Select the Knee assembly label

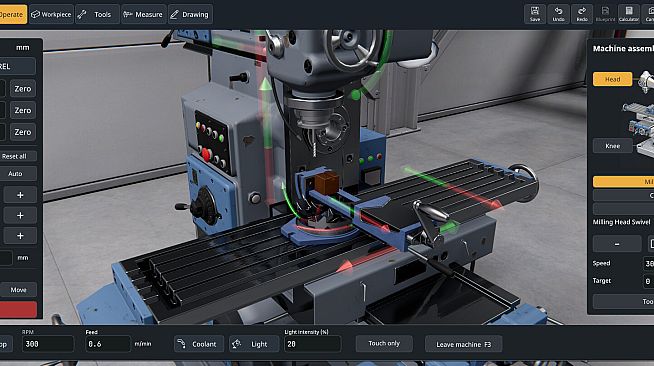[x=612, y=146]
